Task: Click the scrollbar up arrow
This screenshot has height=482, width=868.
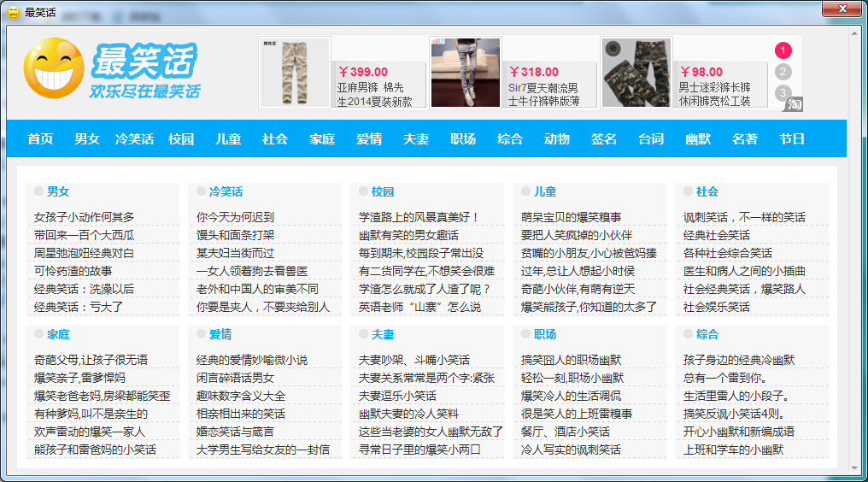Action: coord(854,33)
